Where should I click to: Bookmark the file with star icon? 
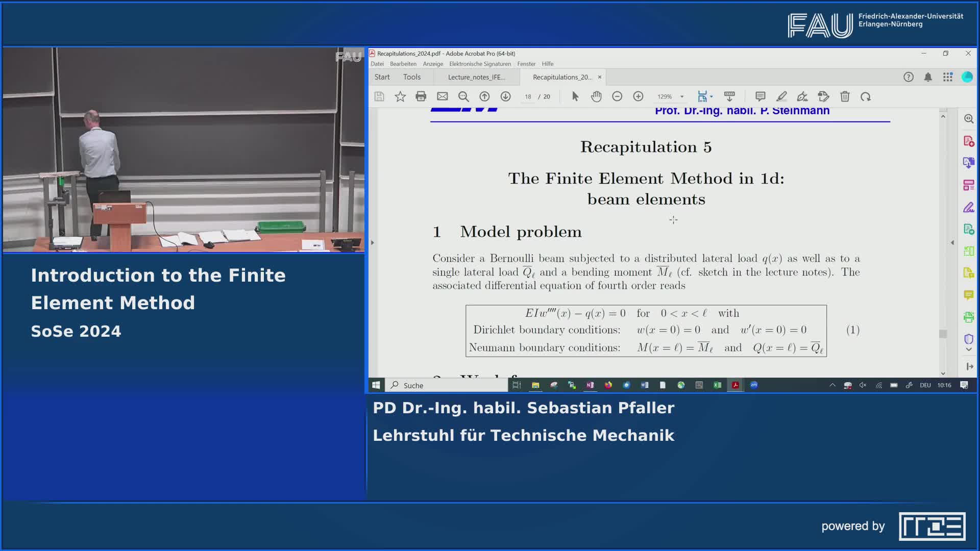pos(400,96)
